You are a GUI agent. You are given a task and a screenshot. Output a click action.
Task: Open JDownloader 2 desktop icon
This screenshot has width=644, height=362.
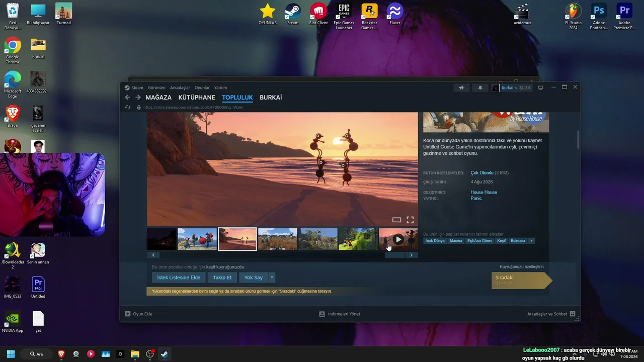point(13,255)
